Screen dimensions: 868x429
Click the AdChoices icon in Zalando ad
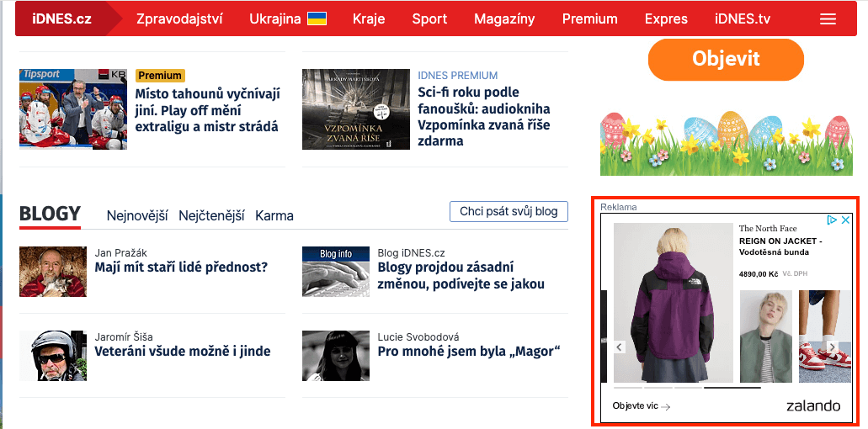(832, 220)
